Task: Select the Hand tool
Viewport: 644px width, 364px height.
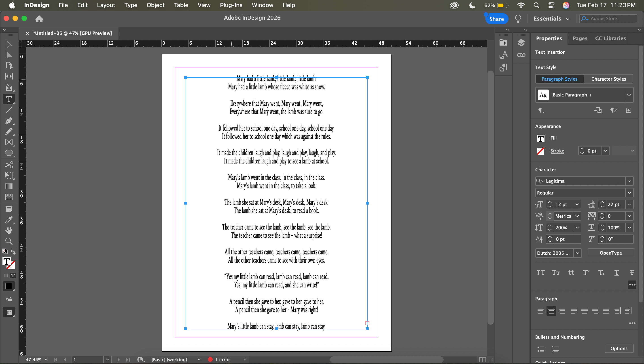Action: pyautogui.click(x=9, y=230)
